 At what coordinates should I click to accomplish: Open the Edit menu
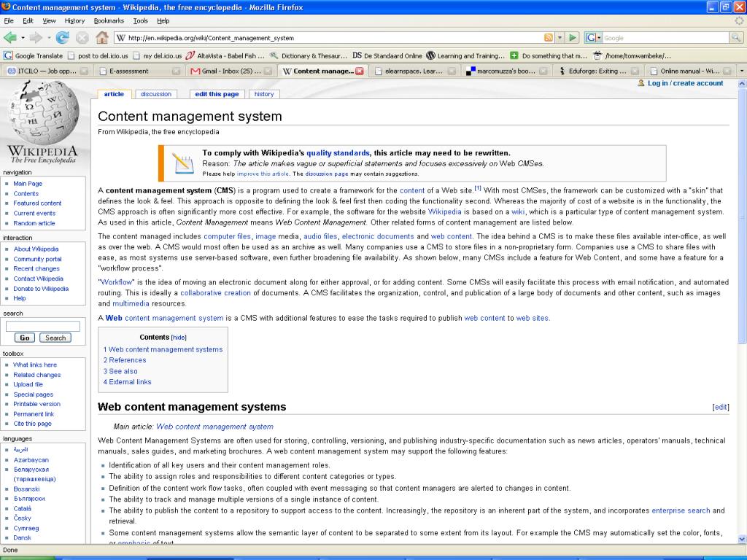[28, 21]
